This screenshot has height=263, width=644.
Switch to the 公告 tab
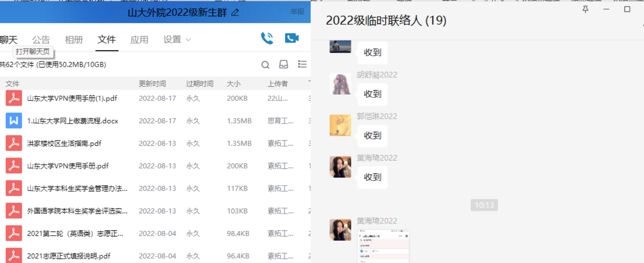[x=41, y=40]
